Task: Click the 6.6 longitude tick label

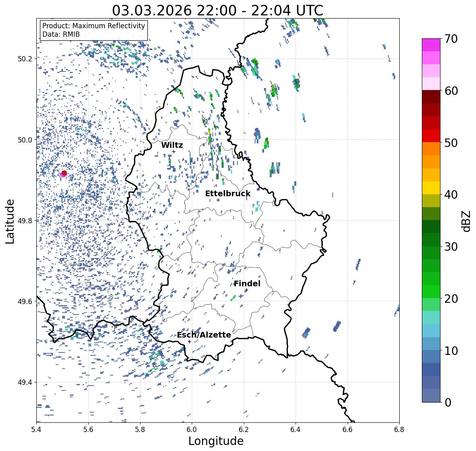Action: (348, 430)
